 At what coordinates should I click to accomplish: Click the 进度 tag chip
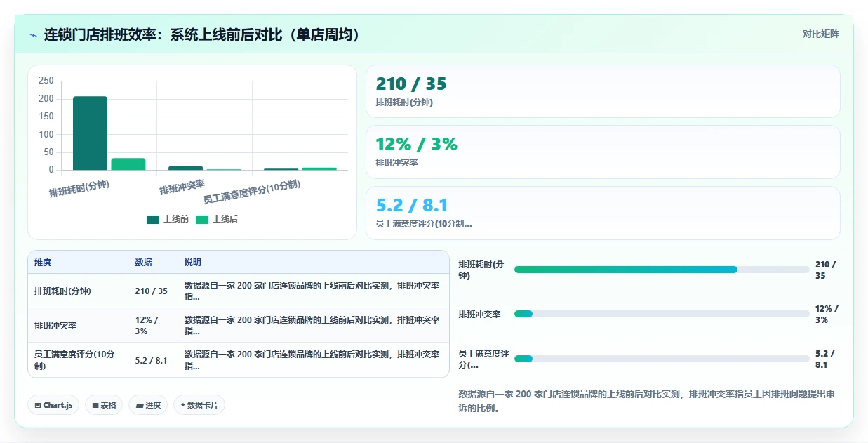point(148,405)
